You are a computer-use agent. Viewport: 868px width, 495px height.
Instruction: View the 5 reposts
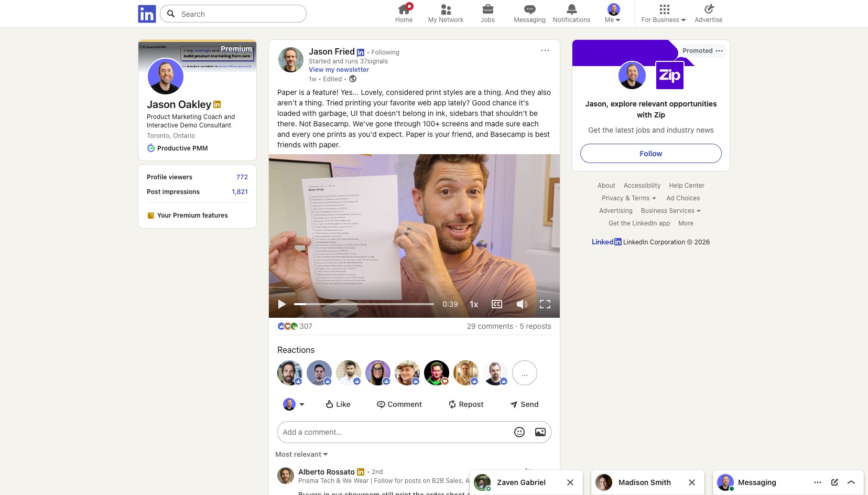click(x=535, y=326)
